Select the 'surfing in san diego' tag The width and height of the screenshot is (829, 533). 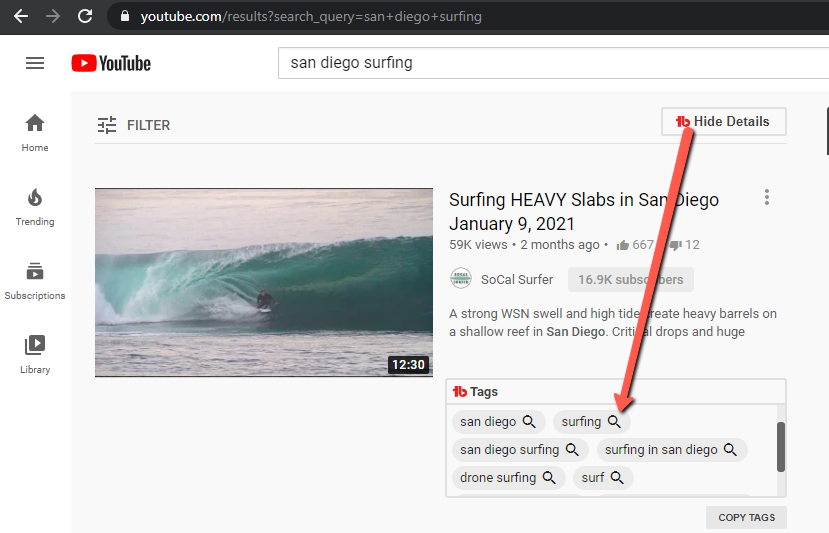click(x=660, y=450)
